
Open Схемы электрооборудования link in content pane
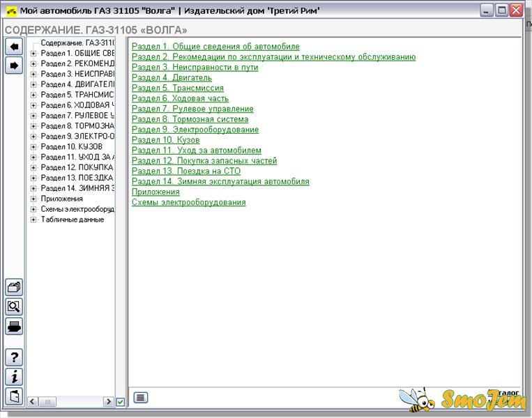pyautogui.click(x=189, y=203)
